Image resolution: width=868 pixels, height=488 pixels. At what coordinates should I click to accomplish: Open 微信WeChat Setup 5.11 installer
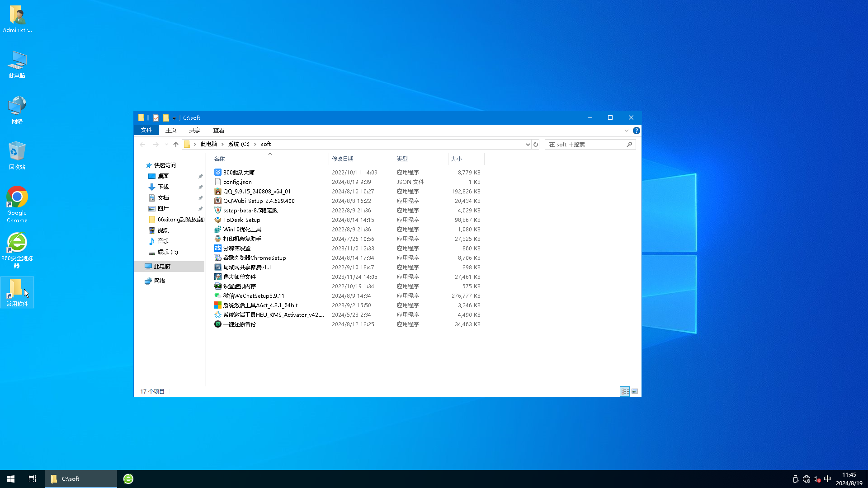pyautogui.click(x=253, y=296)
